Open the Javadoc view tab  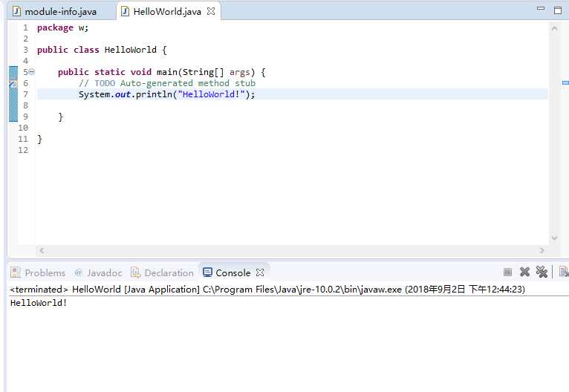[98, 272]
